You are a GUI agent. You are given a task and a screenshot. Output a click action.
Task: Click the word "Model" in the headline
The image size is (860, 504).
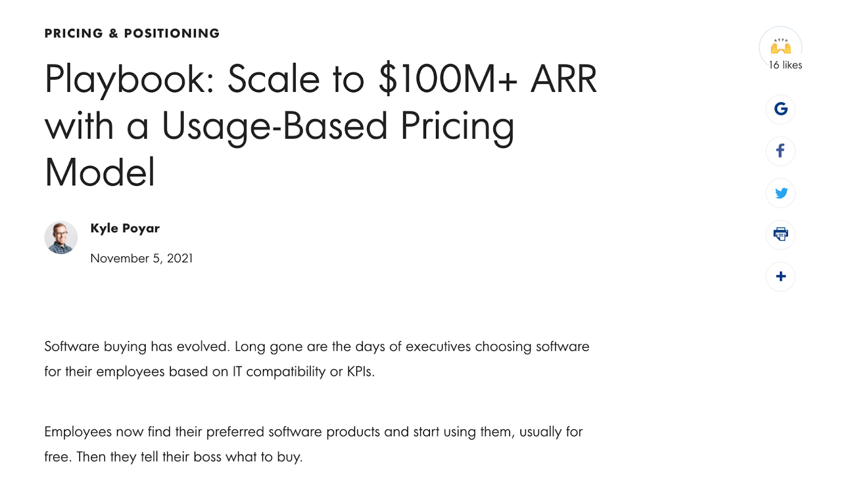pos(100,172)
